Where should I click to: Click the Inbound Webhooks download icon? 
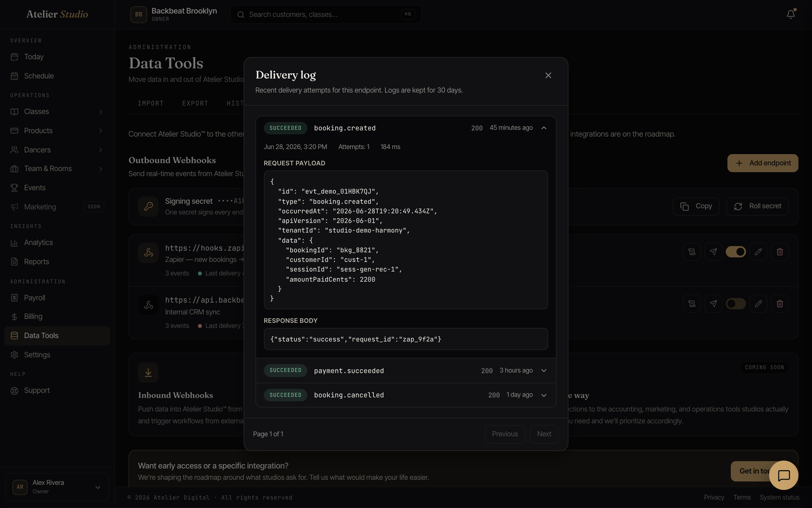[x=148, y=372]
